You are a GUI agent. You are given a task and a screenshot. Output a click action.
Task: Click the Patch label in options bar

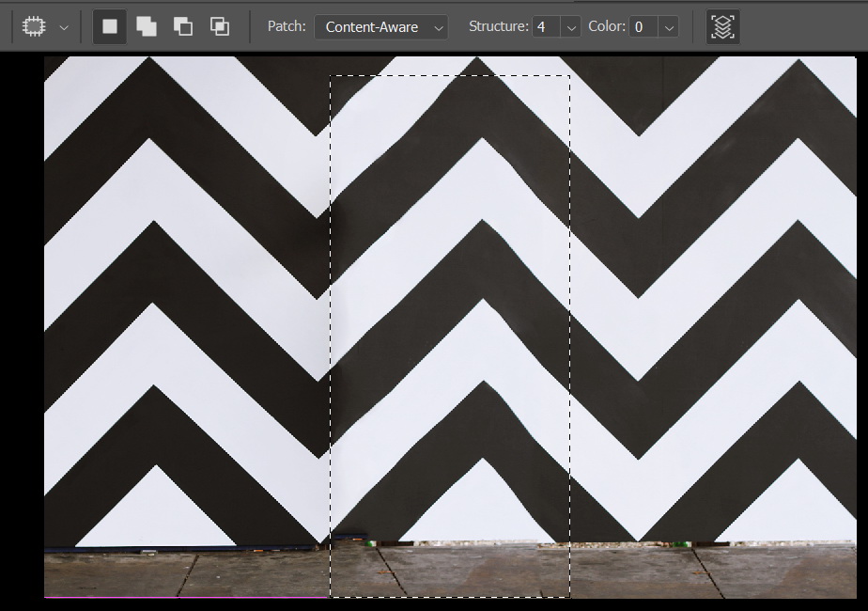click(x=287, y=26)
